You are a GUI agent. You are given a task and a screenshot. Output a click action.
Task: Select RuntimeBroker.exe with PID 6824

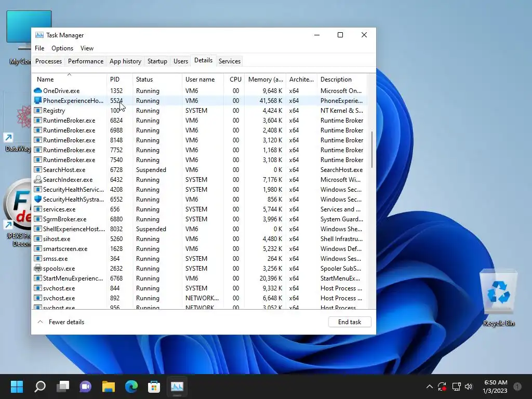tap(199, 120)
